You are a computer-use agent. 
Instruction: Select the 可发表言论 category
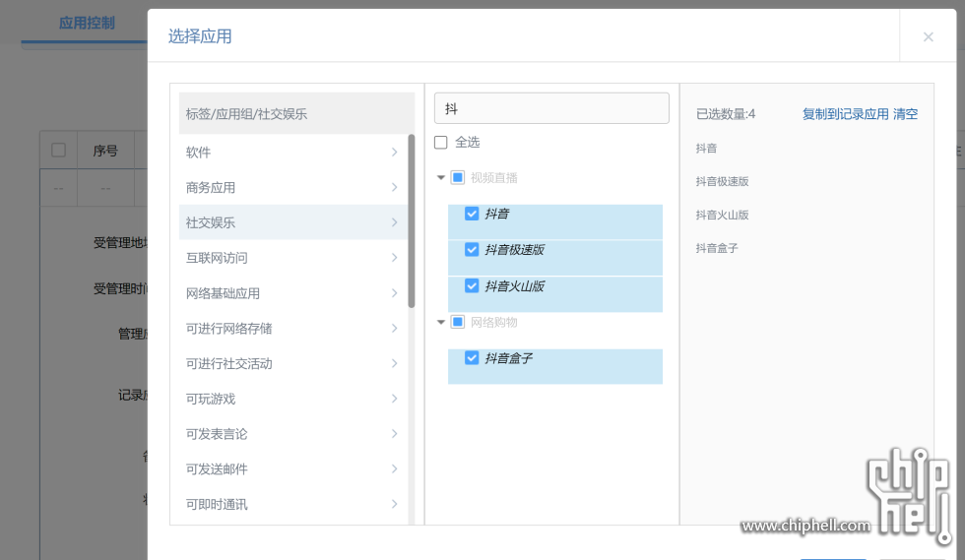(293, 434)
